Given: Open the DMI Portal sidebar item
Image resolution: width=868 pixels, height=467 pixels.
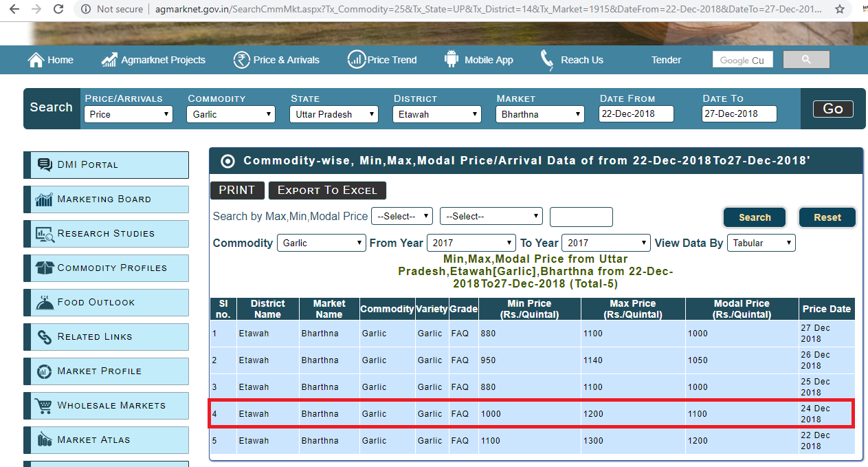Looking at the screenshot, I should tap(106, 165).
